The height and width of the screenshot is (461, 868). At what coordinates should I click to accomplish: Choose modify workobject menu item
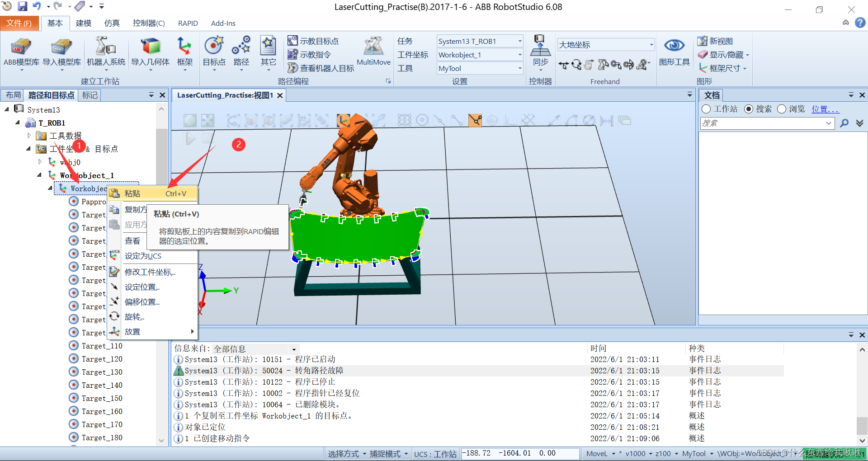153,272
